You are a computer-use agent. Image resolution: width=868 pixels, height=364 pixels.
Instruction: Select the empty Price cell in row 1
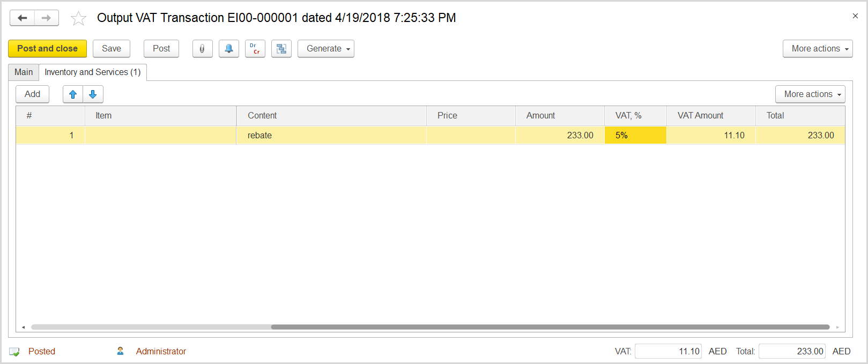tap(471, 136)
